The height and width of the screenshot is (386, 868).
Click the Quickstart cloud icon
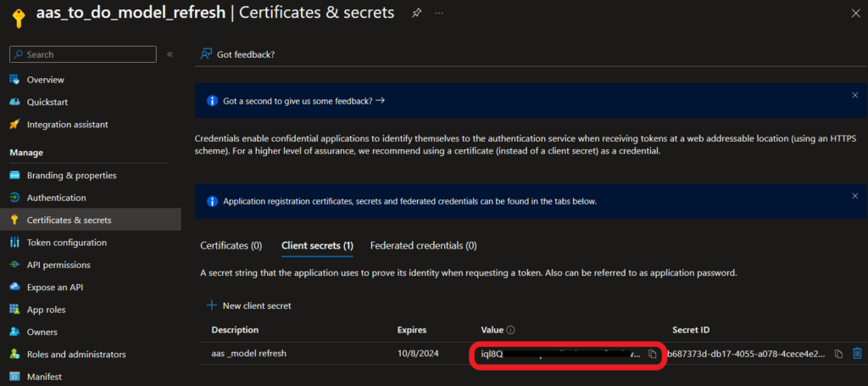[15, 102]
